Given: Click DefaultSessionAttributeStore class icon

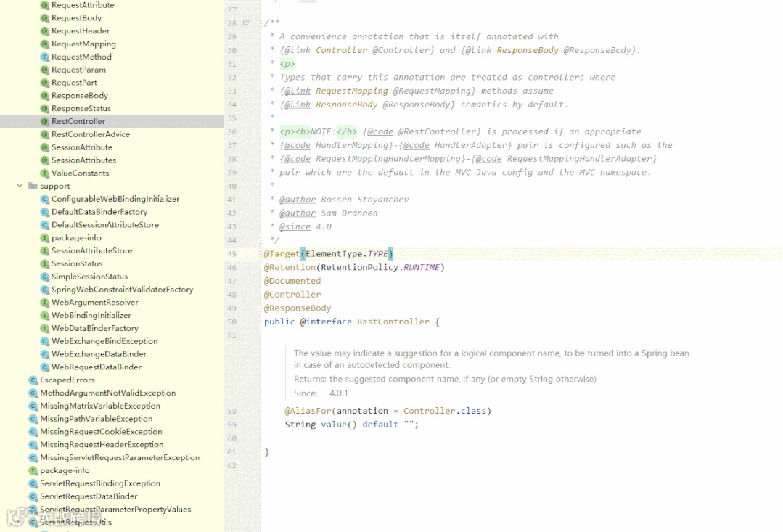Looking at the screenshot, I should pyautogui.click(x=44, y=225).
